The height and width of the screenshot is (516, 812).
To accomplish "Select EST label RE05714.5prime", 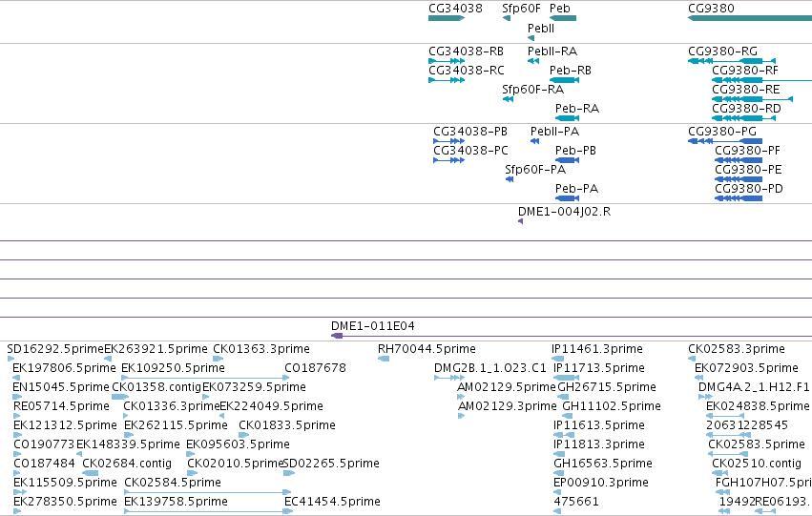I will coord(61,406).
